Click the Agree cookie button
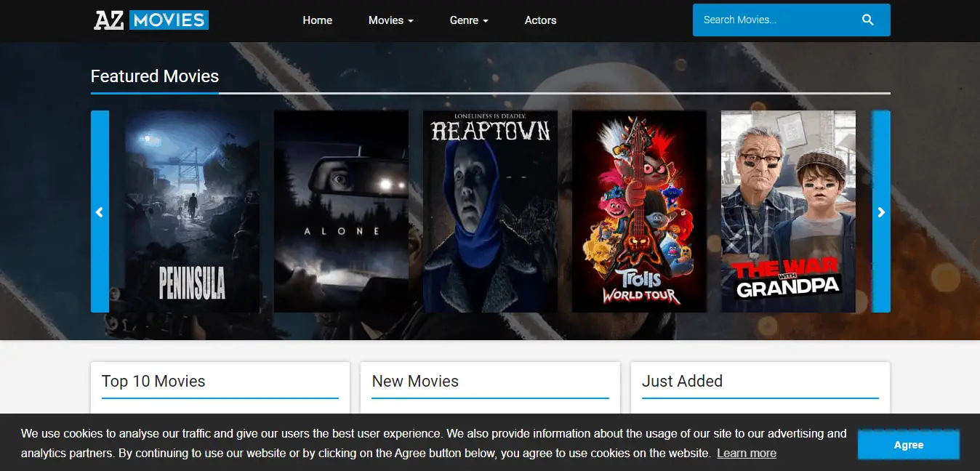 pyautogui.click(x=909, y=445)
